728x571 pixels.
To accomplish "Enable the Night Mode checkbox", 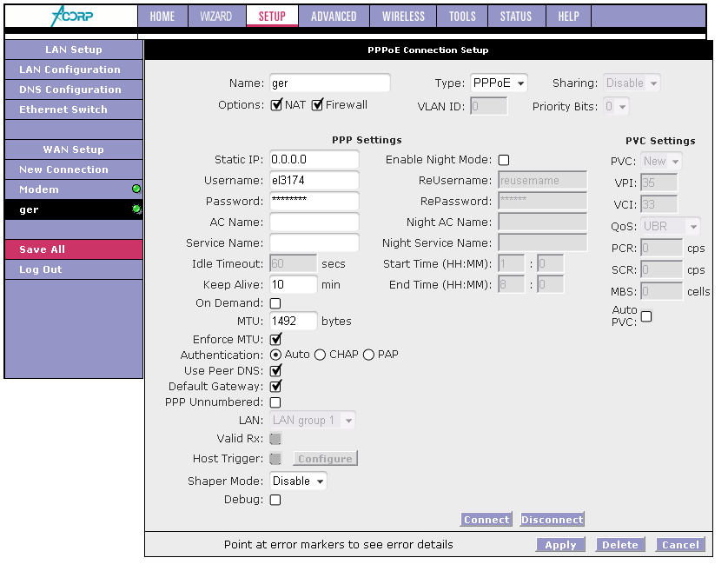I will coord(504,161).
